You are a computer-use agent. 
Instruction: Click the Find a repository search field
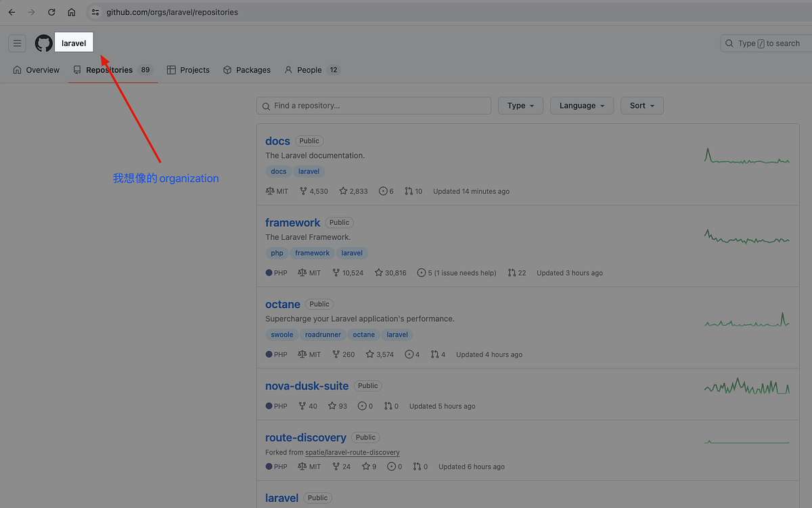point(374,105)
